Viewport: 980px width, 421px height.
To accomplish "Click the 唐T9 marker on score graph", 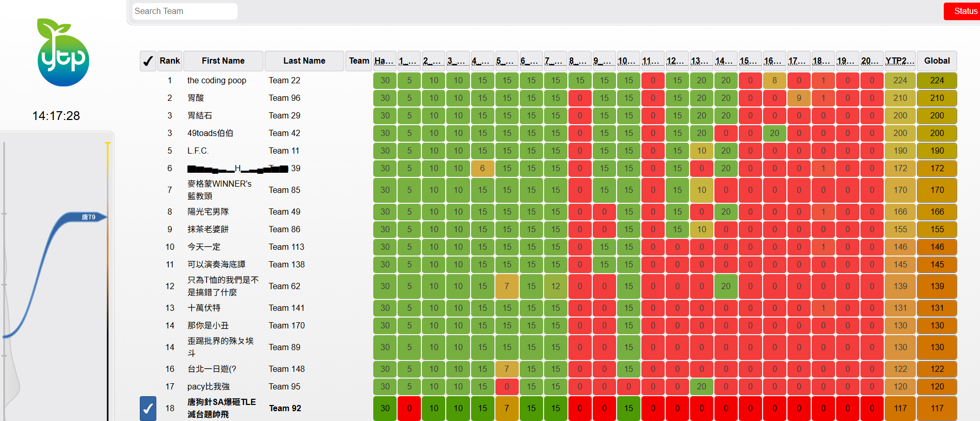I will pos(89,217).
